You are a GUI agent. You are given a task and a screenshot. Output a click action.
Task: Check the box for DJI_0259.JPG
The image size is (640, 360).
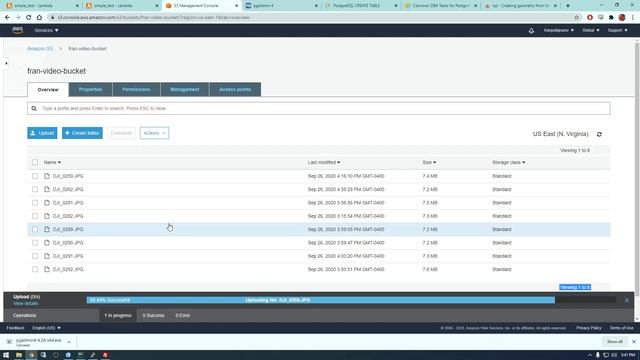(35, 176)
